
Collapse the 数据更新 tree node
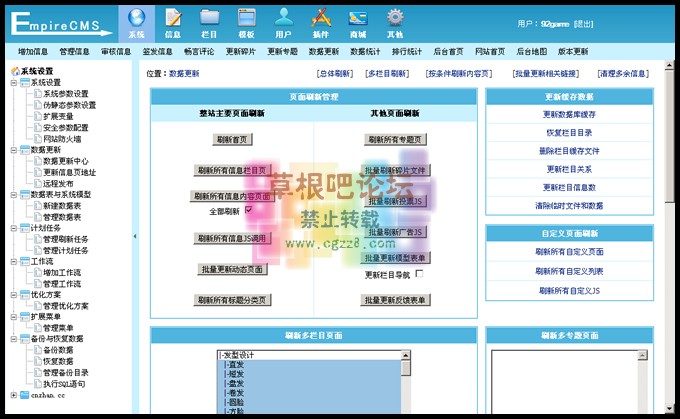point(13,150)
